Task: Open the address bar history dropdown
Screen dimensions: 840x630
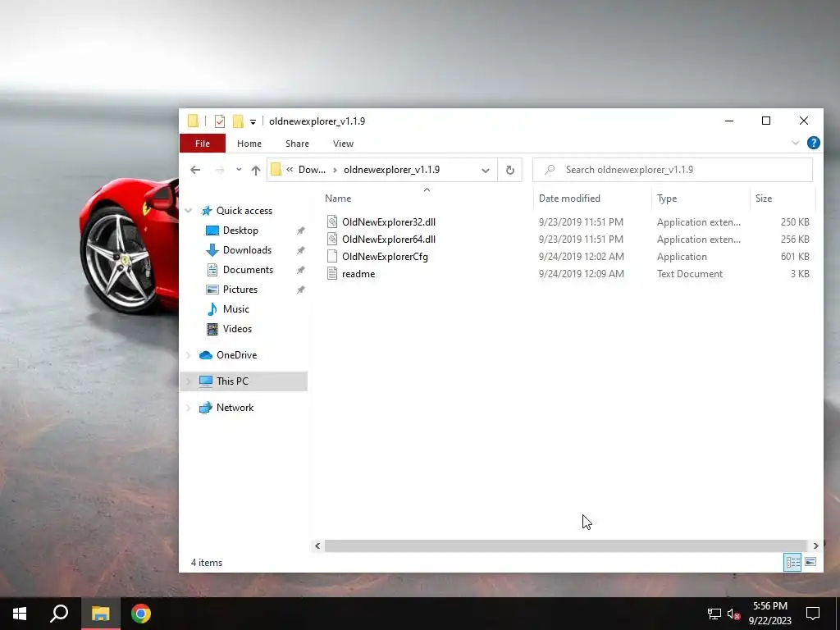Action: click(486, 171)
